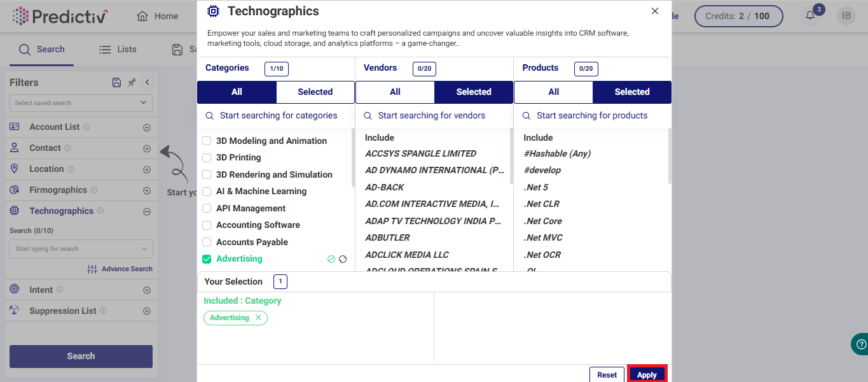Switch Categories to the Selected tab
Screen dimensions: 868x382
[315, 92]
